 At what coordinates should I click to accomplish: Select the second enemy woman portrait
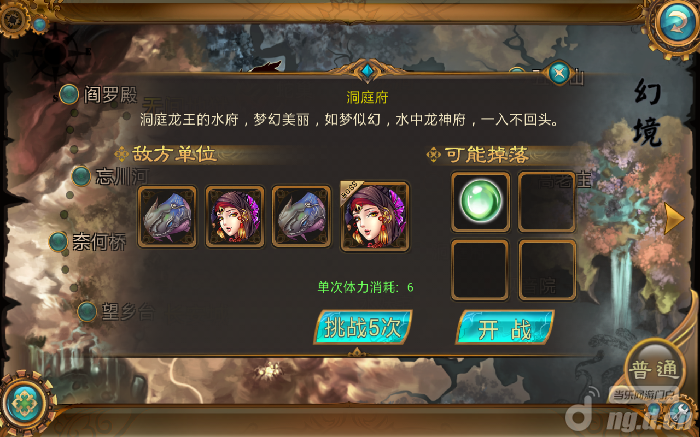234,217
